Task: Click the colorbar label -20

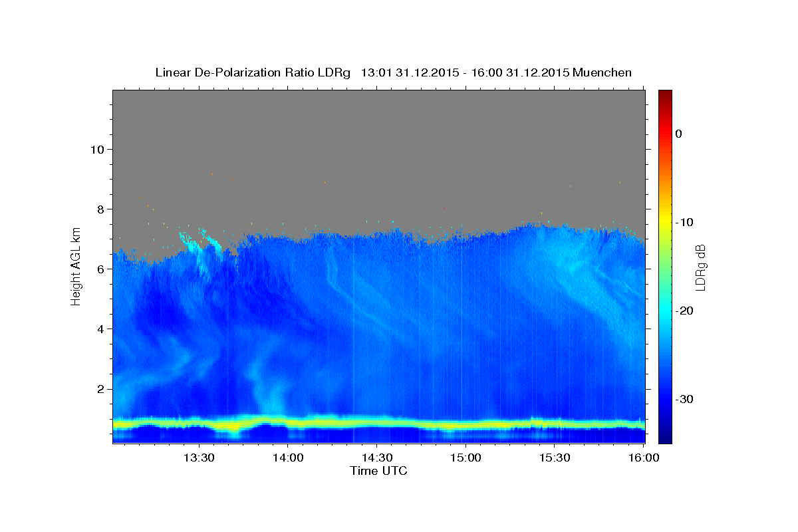Action: 685,311
